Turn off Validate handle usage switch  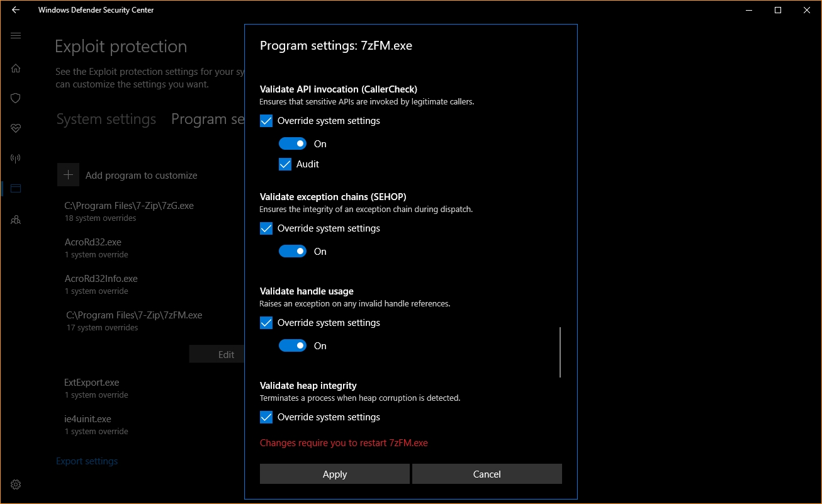click(293, 346)
